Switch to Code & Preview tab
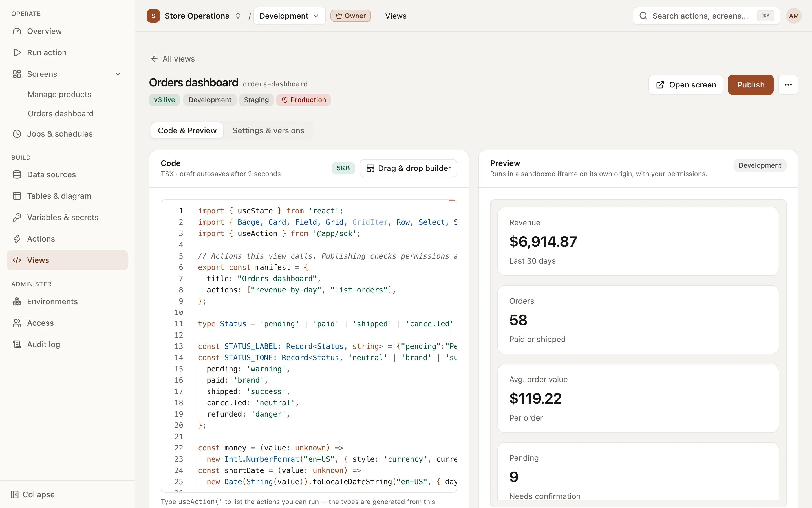Screen dimensions: 812x508 [x=187, y=130]
